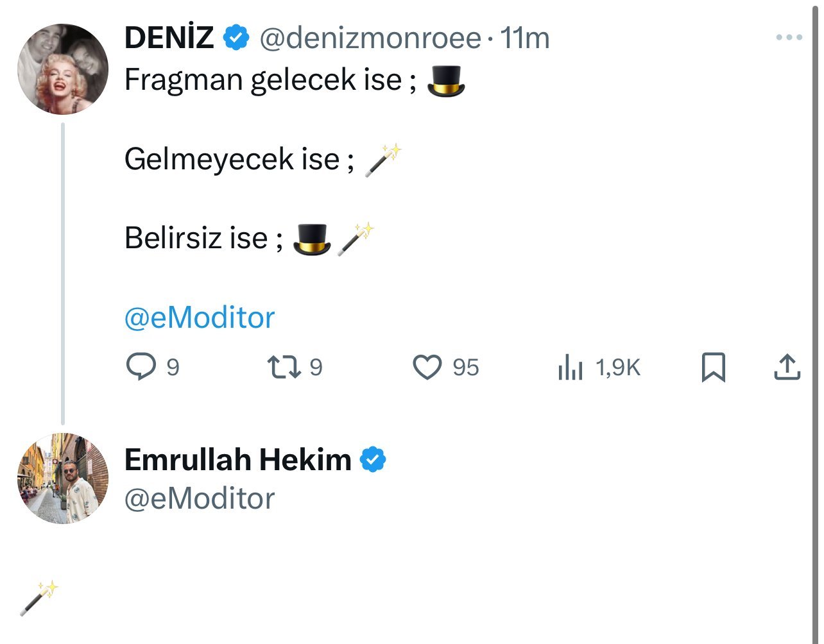Open the @denizmonroee handle
824x644 pixels.
(370, 38)
